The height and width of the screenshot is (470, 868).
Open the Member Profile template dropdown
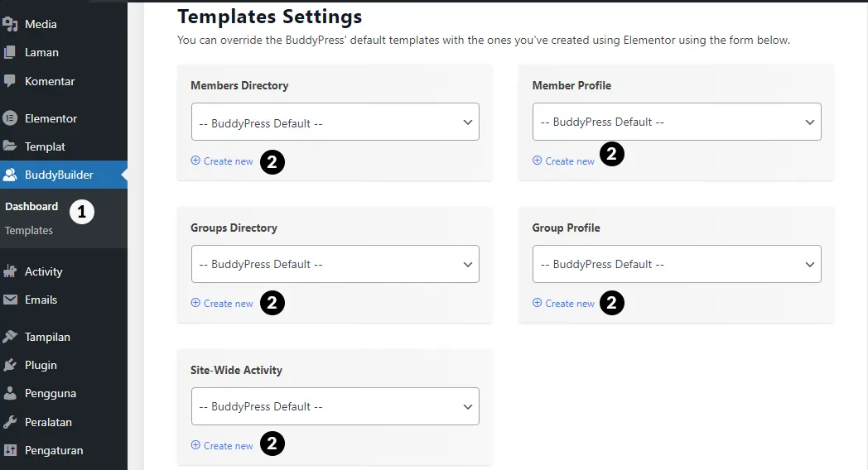[x=677, y=122]
